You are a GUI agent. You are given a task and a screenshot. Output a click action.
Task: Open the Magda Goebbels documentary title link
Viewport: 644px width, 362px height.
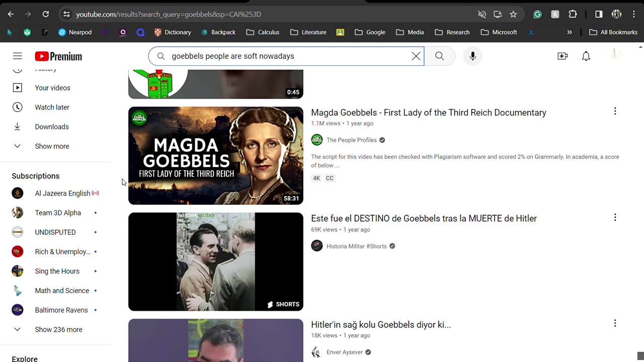[429, 113]
